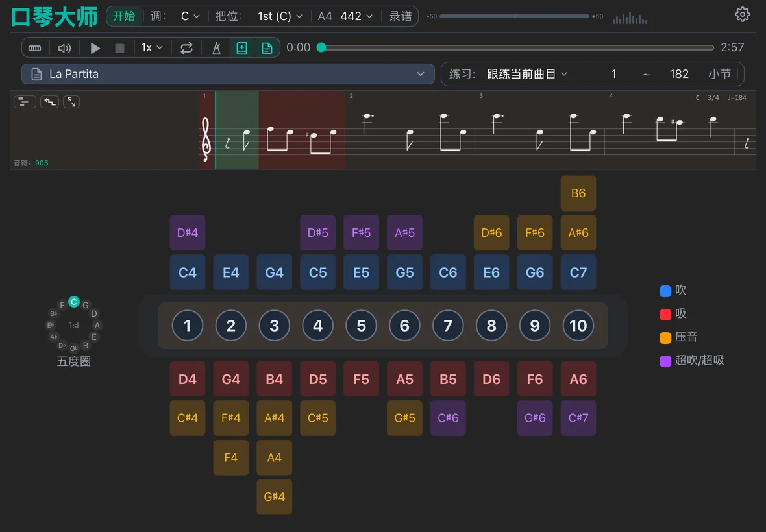
Task: Toggle the 开始 tuner switch
Action: coord(124,16)
